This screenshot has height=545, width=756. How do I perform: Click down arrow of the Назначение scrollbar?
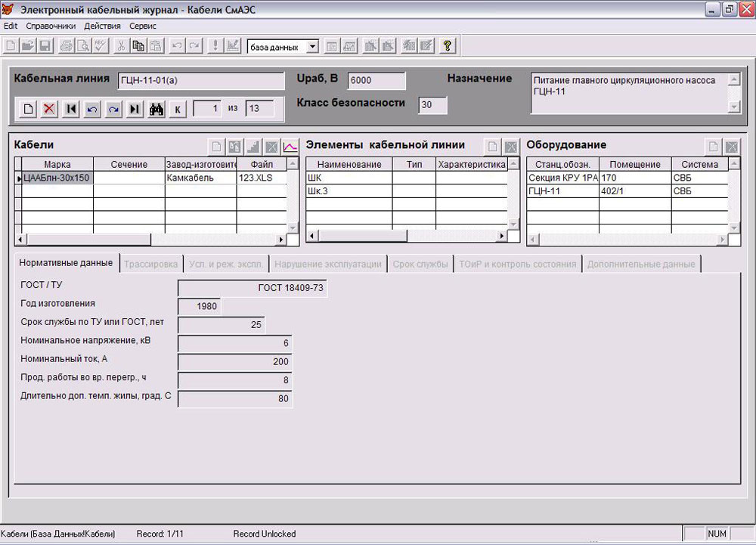click(x=734, y=107)
